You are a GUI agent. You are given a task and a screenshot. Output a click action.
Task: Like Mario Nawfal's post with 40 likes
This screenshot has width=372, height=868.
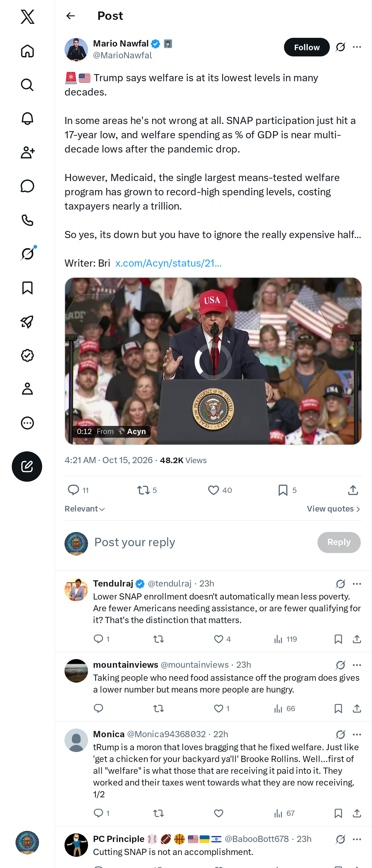click(x=220, y=490)
